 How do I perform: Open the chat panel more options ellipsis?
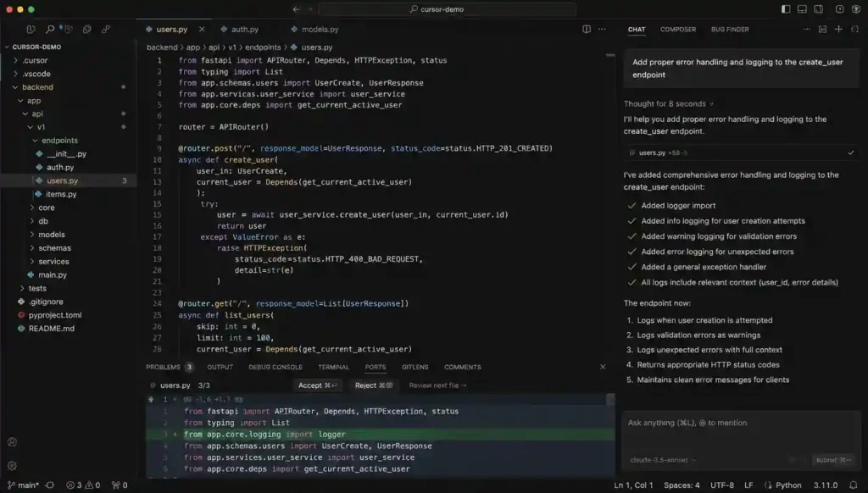807,30
